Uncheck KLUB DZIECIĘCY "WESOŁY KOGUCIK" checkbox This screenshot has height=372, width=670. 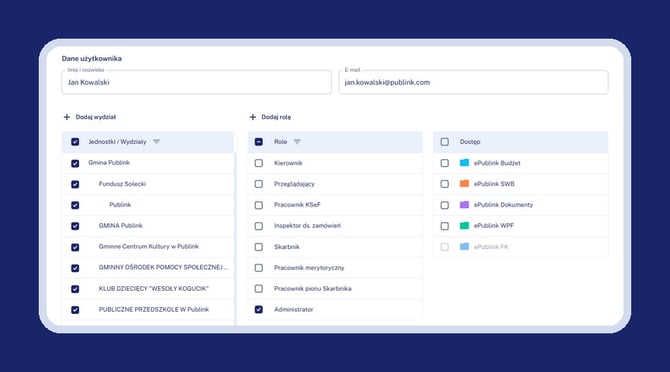coord(75,289)
